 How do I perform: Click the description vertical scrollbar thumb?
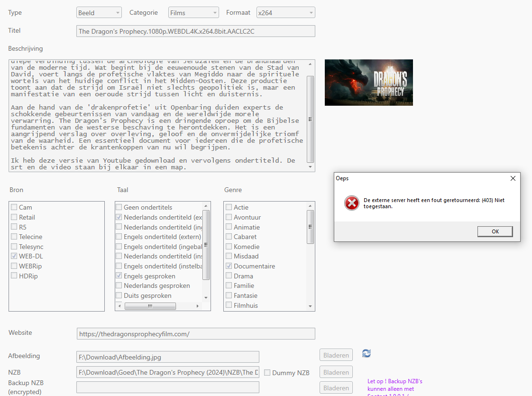tap(310, 119)
